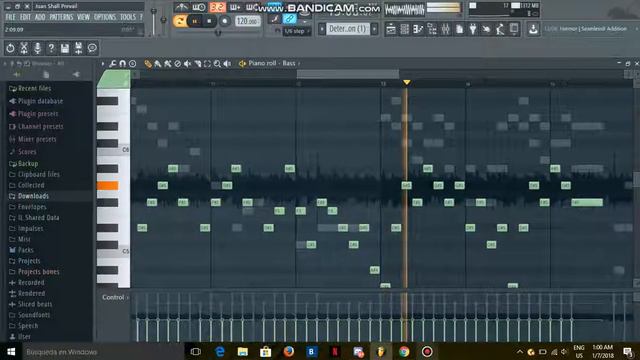Image resolution: width=640 pixels, height=360 pixels.
Task: Click the microphone recording icon
Action: click(37, 48)
